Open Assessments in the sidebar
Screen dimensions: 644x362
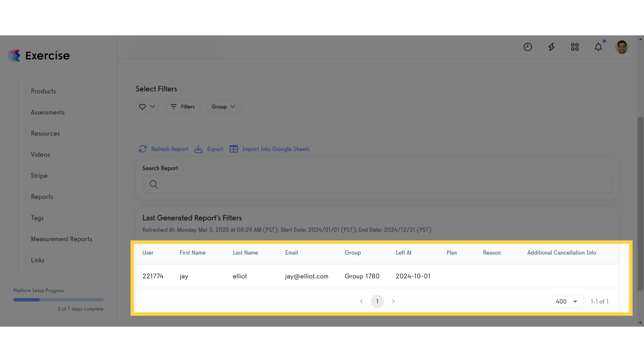[x=48, y=112]
